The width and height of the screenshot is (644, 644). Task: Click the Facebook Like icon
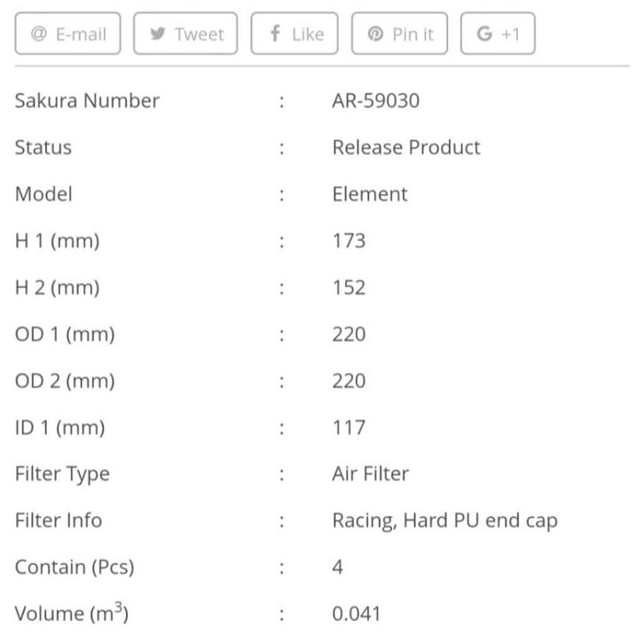pos(275,34)
